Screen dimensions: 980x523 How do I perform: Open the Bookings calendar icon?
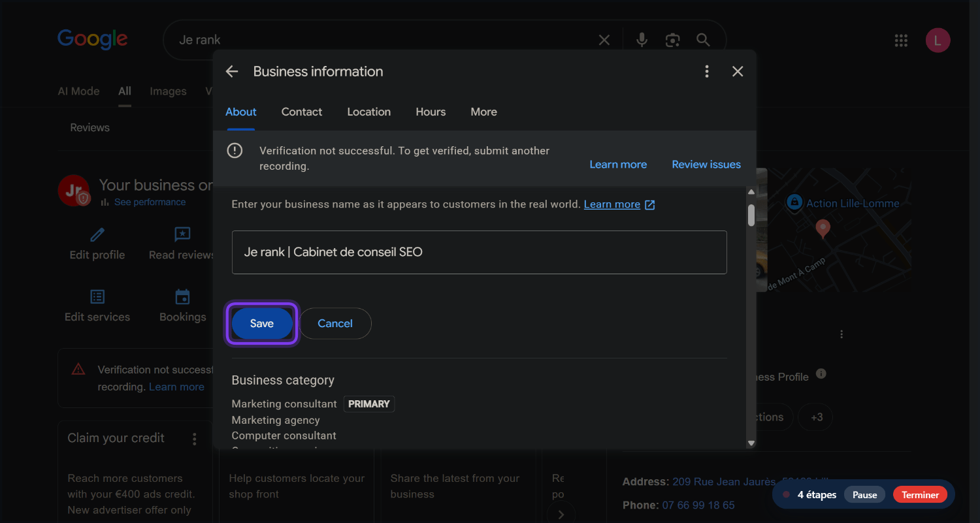[x=183, y=297]
